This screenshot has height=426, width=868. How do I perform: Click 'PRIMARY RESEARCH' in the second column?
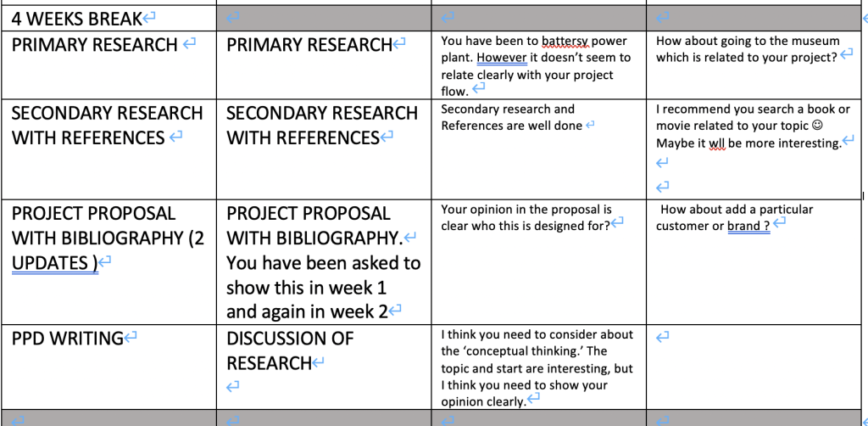(309, 45)
